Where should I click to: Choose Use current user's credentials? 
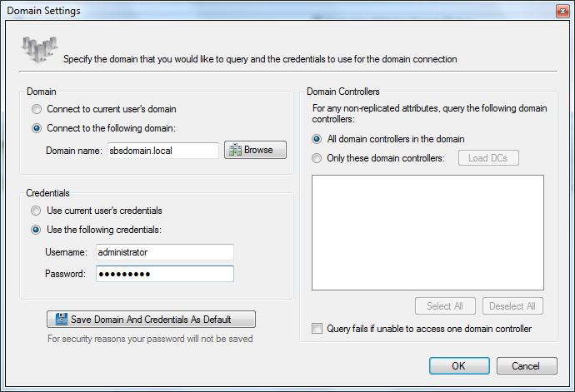pos(36,211)
